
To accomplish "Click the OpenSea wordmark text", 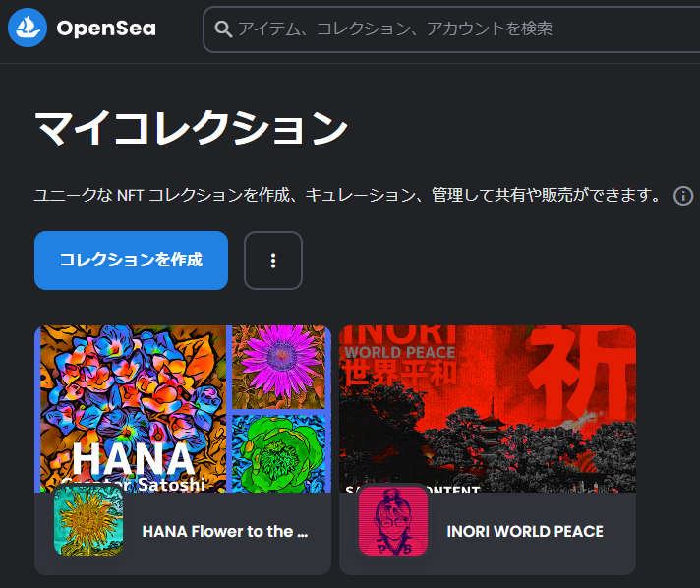I will pyautogui.click(x=106, y=29).
